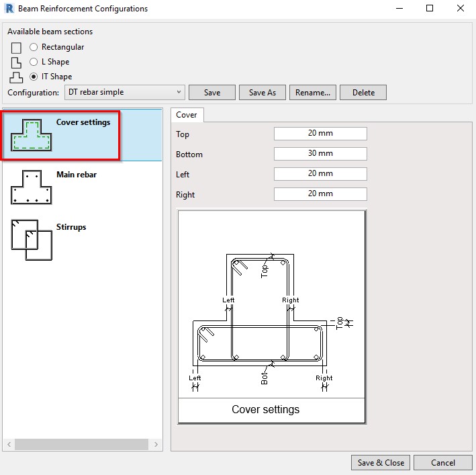Viewport: 476px width, 475px height.
Task: Click the Revit application icon in title bar
Action: [9, 9]
